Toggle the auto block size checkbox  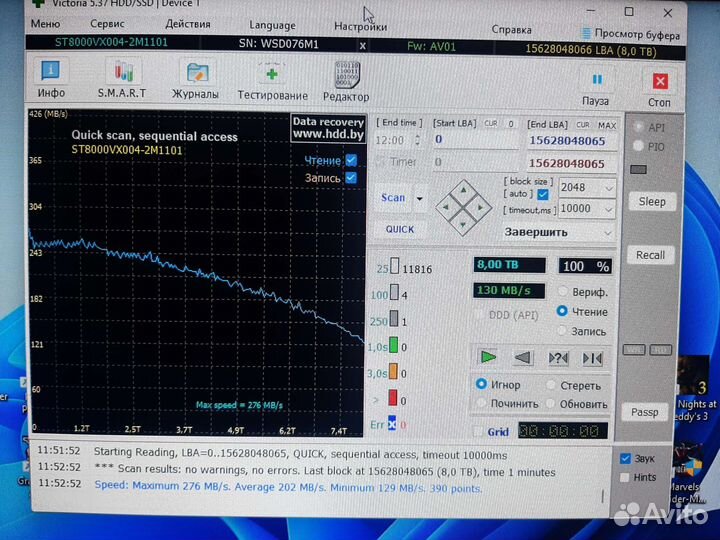[x=543, y=194]
